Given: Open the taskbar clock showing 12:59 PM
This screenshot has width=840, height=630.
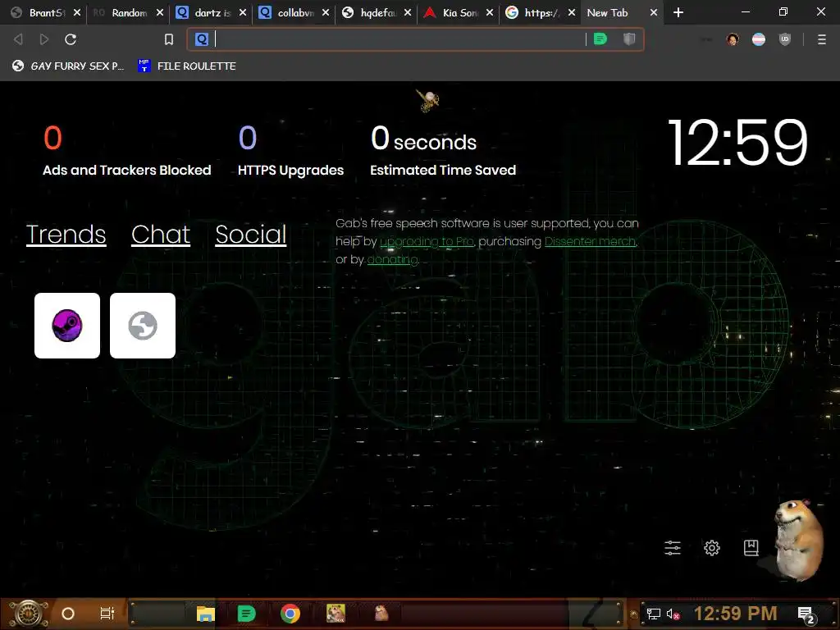Looking at the screenshot, I should (x=736, y=614).
